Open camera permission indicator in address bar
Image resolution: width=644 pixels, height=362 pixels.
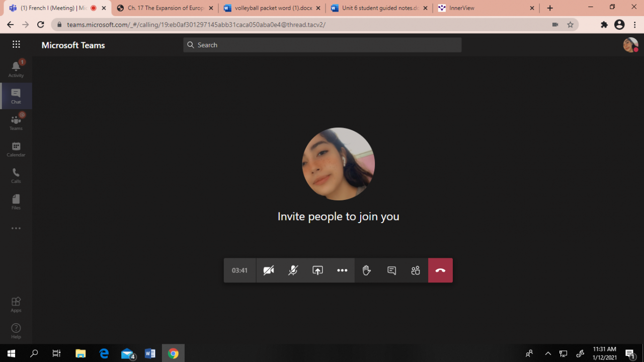point(555,25)
